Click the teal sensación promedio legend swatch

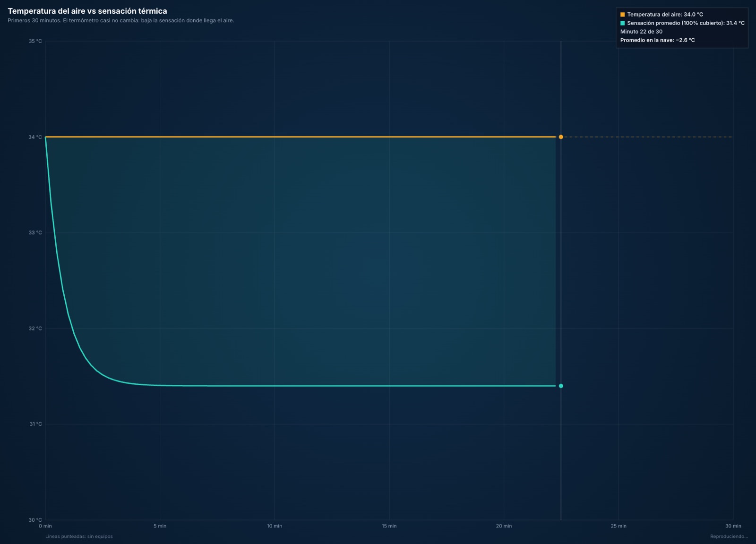coord(622,23)
